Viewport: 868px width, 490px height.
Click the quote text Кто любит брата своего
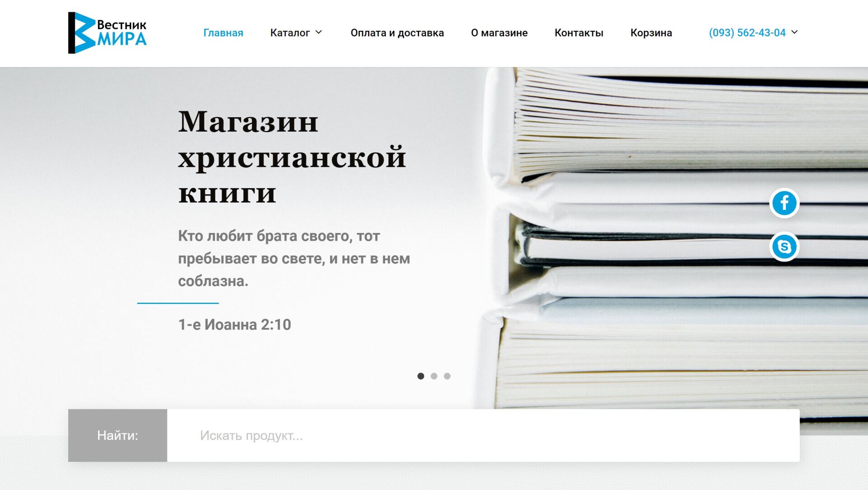[294, 258]
